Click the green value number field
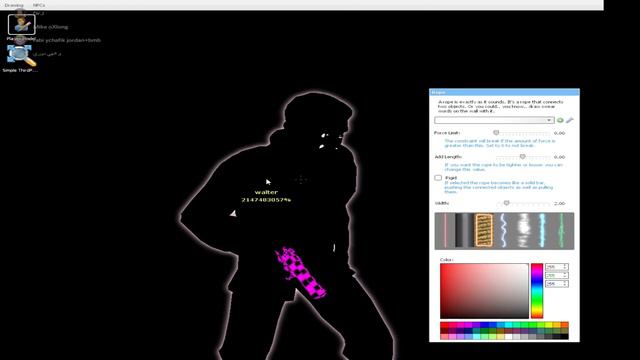 [556, 275]
